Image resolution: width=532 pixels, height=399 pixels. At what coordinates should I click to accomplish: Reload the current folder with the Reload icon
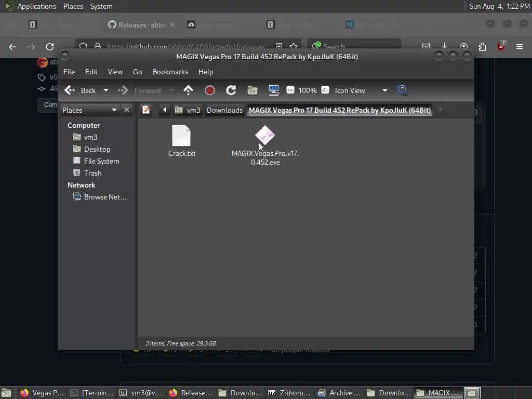click(231, 90)
